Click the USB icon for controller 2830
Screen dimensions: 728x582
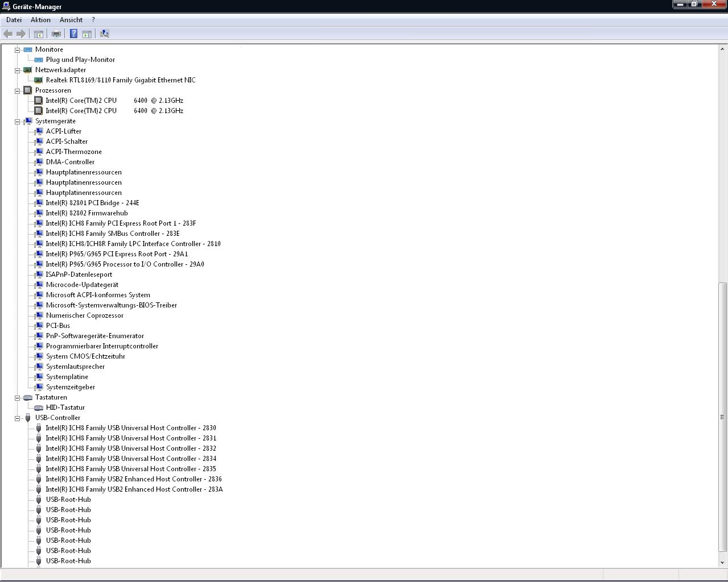point(39,428)
